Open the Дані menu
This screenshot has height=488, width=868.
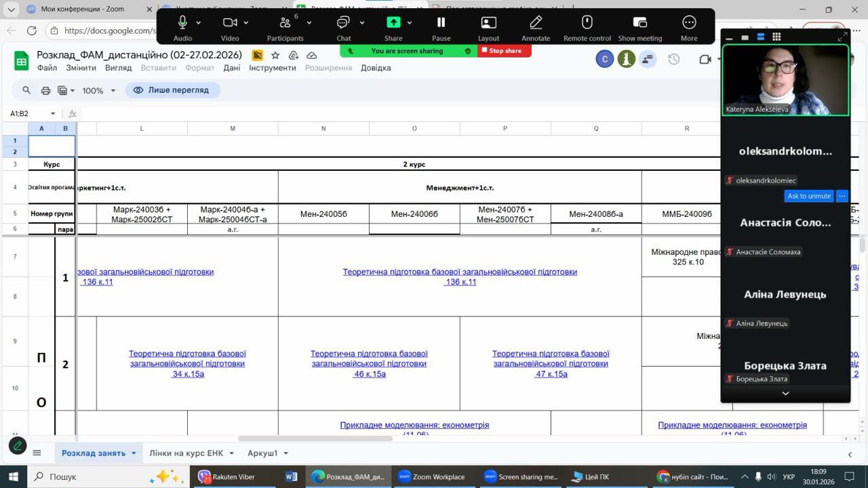pos(231,68)
